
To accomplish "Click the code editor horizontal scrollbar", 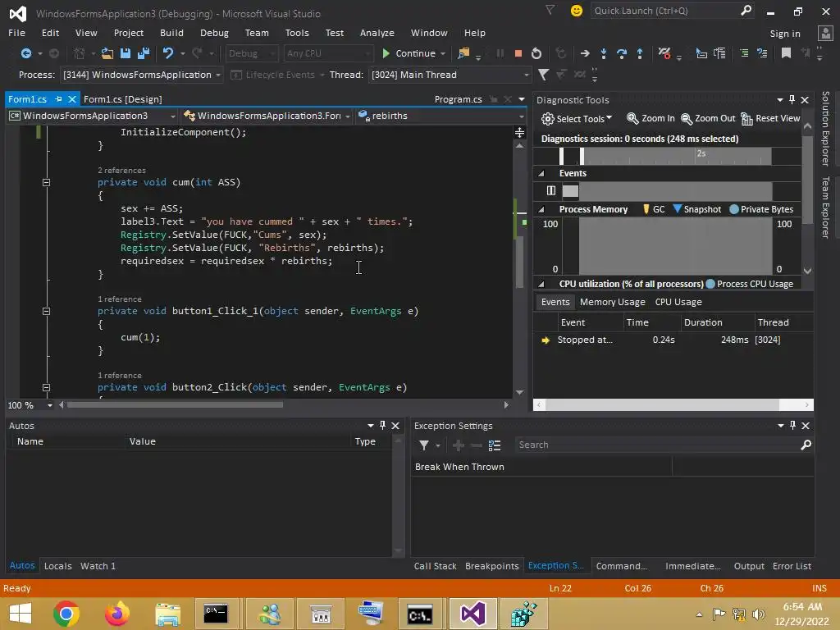I will click(175, 405).
